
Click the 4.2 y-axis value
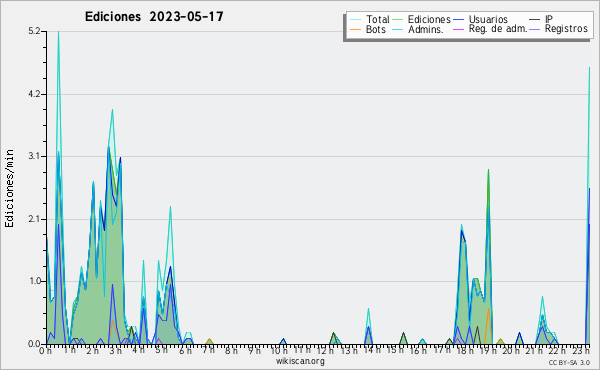[x=34, y=94]
